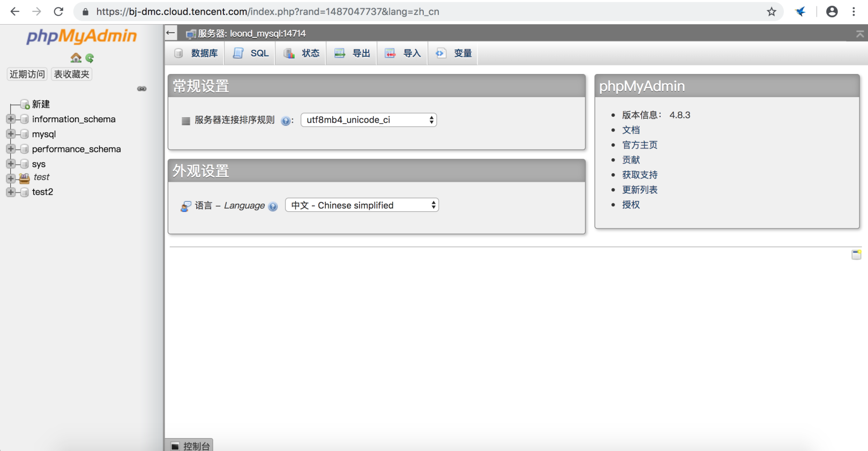Click the collapse-top-menu icon at right
The image size is (868, 451).
[x=860, y=34]
